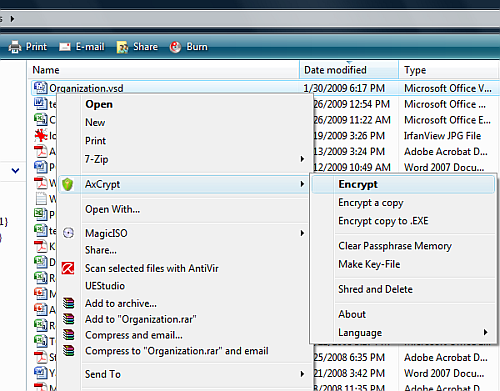Click the date 1/30/2009 6:17 PM
The width and height of the screenshot is (500, 391).
click(x=344, y=88)
